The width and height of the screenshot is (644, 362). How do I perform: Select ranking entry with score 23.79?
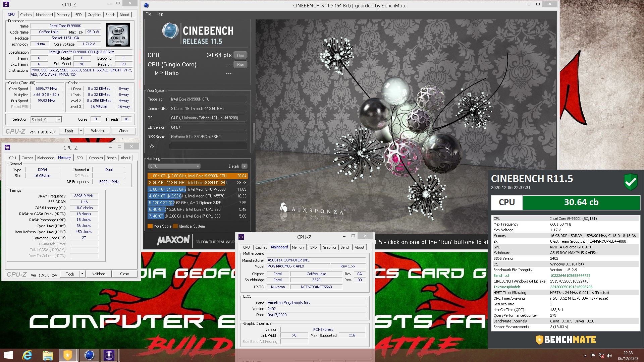point(198,183)
